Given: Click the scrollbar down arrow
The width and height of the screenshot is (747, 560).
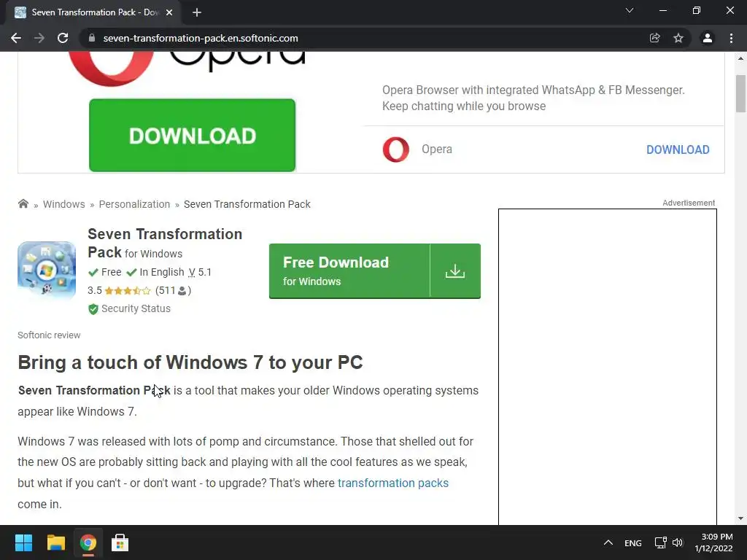Looking at the screenshot, I should pyautogui.click(x=740, y=518).
